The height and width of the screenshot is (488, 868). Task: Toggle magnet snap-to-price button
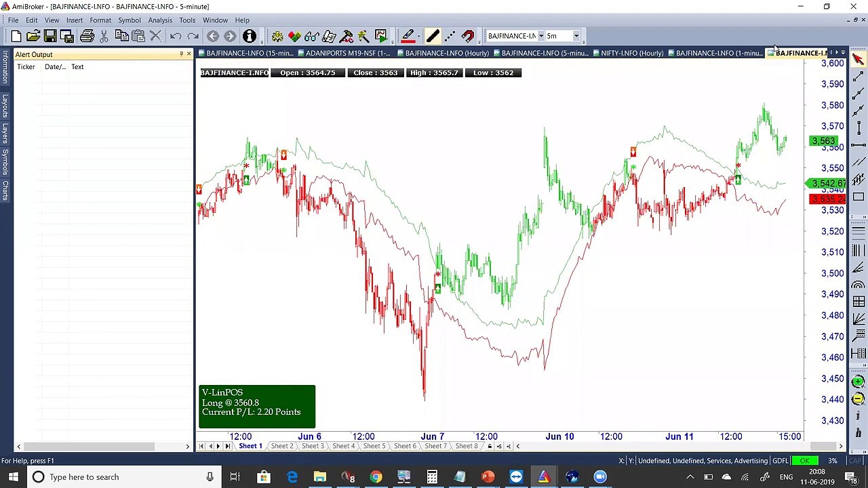pos(468,36)
